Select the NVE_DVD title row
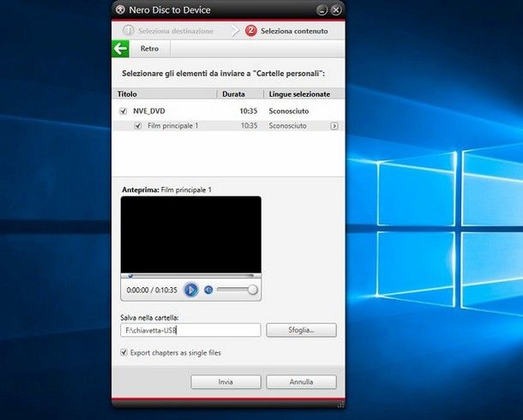 coord(228,111)
